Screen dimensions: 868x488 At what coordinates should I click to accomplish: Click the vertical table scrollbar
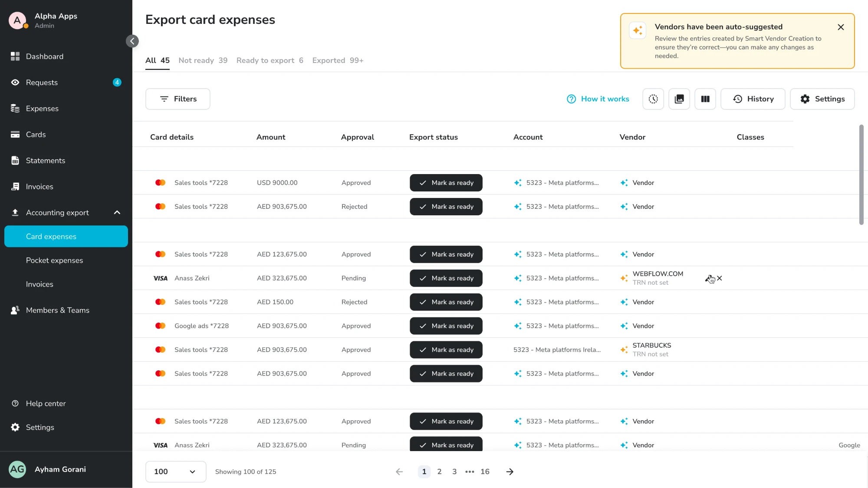pyautogui.click(x=861, y=175)
